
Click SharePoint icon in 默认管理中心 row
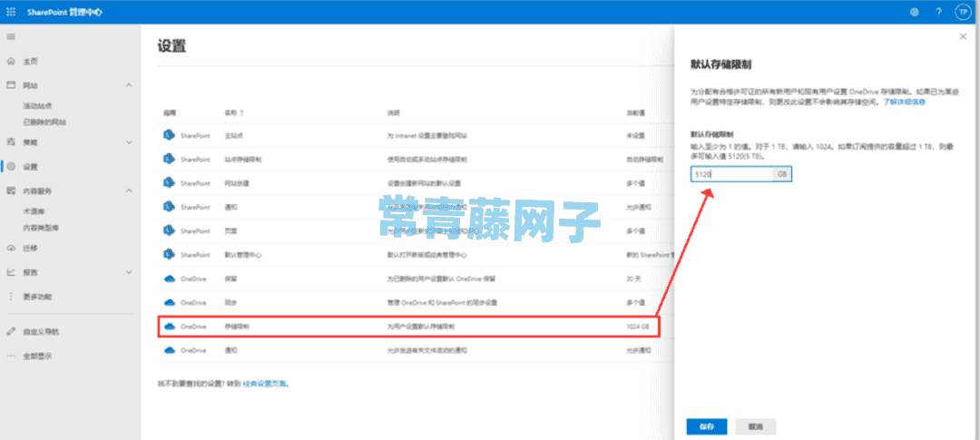(x=168, y=254)
